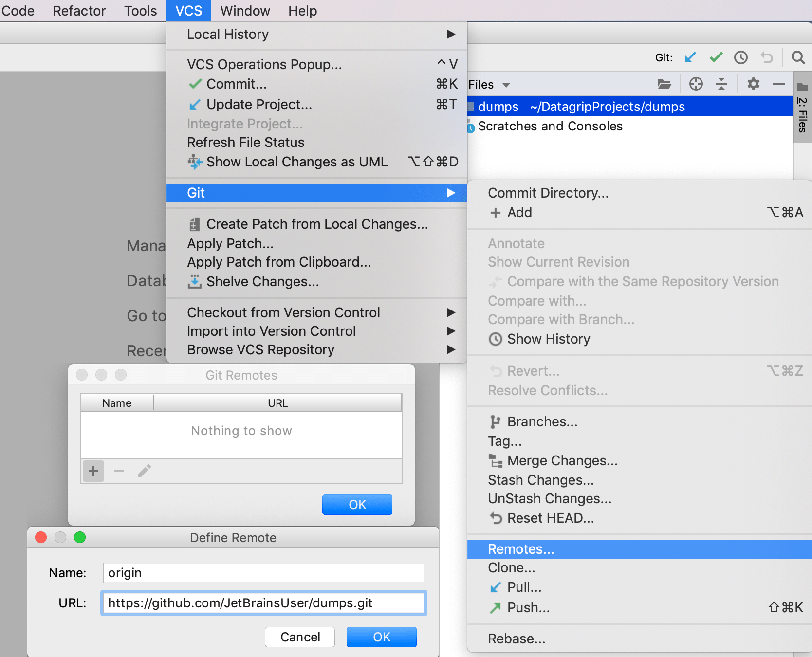Choose Show History in Git submenu

click(x=639, y=339)
